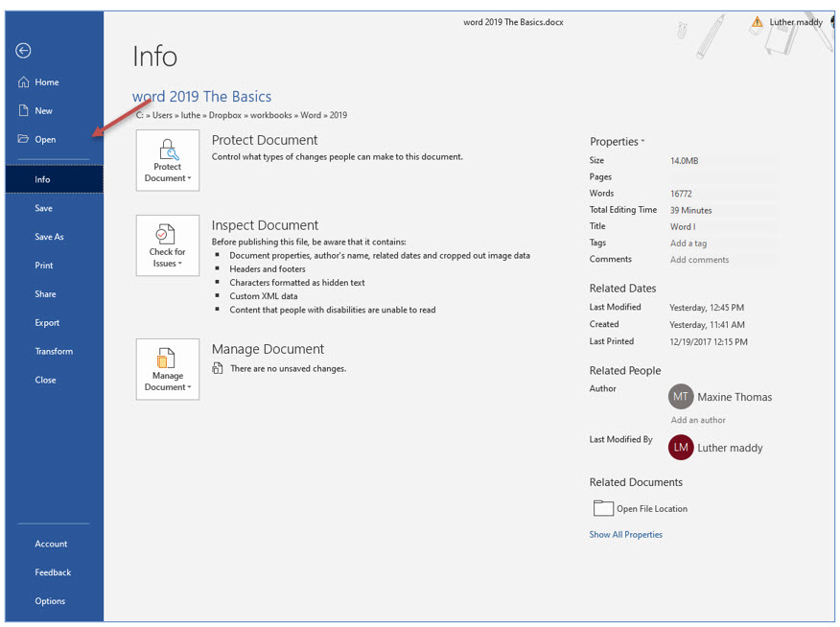Click the Open File Location folder icon
This screenshot has width=840, height=627.
pos(603,507)
